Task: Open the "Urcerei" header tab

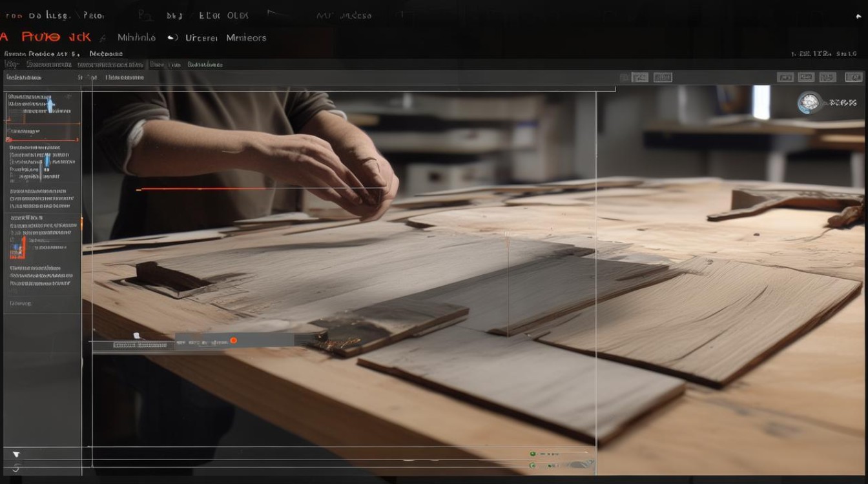Action: click(201, 38)
